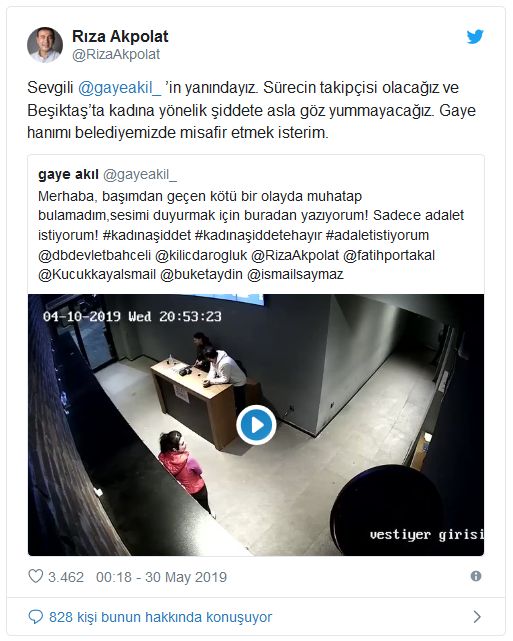Click the #kadınaşiddet hashtag
513x641 pixels.
coord(147,235)
